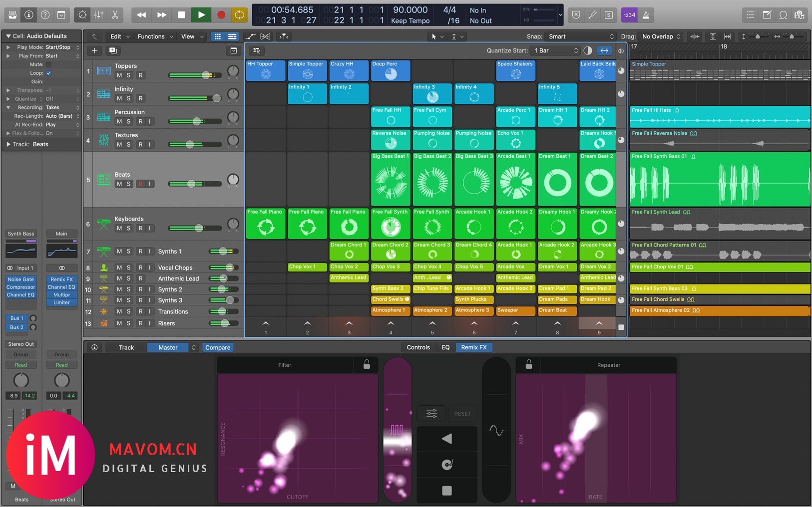Unlock the Filter pad lock icon
812x507 pixels.
(367, 364)
